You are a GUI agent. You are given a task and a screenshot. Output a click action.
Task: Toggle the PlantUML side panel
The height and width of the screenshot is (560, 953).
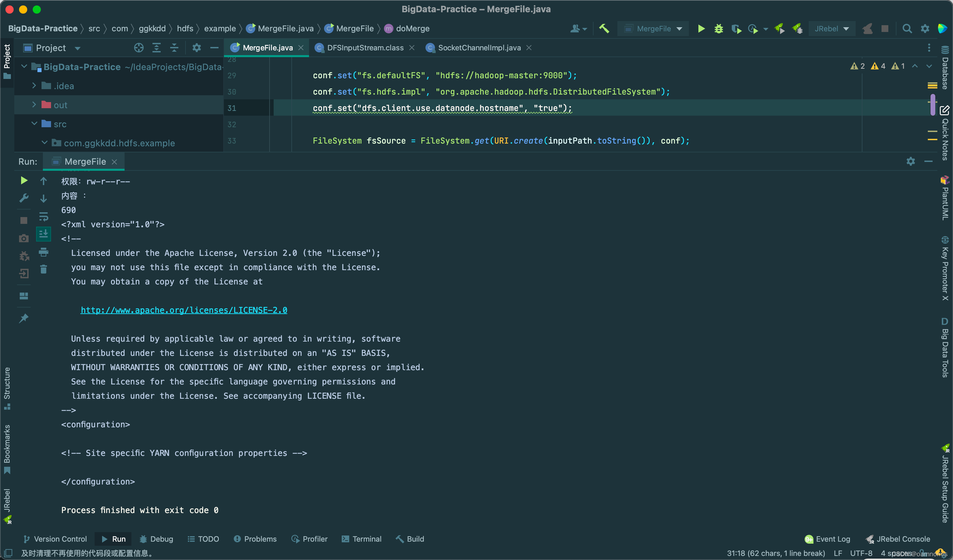(x=945, y=197)
